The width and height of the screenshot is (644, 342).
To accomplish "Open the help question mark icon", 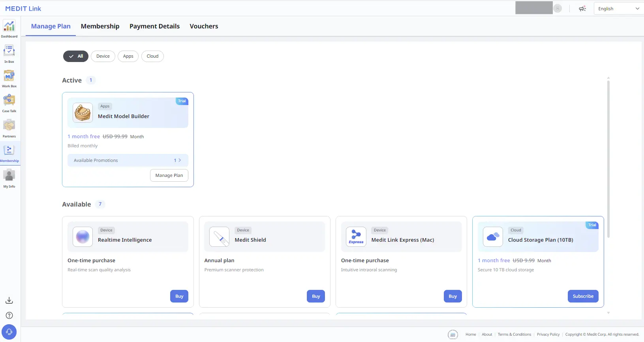I will tap(9, 316).
